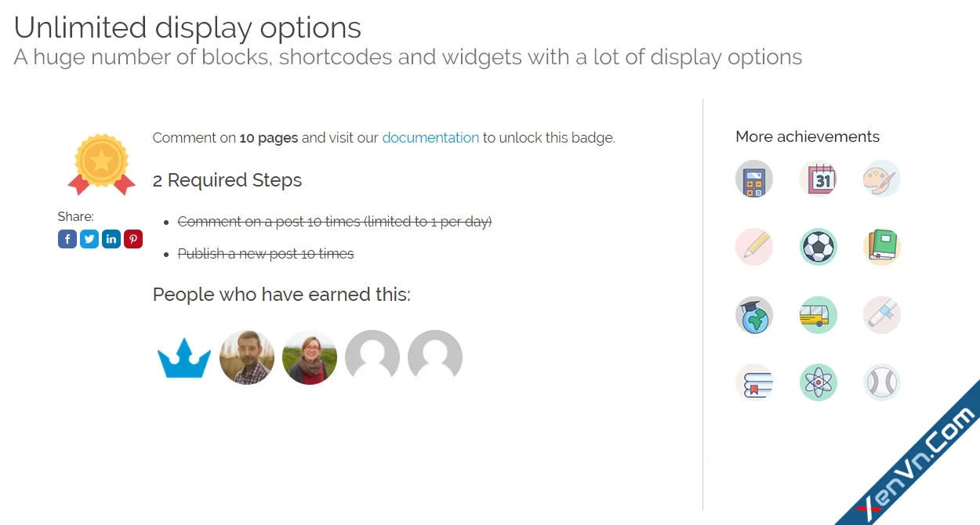Select the calendar achievement icon
Screen dimensions: 980x525
coord(818,179)
